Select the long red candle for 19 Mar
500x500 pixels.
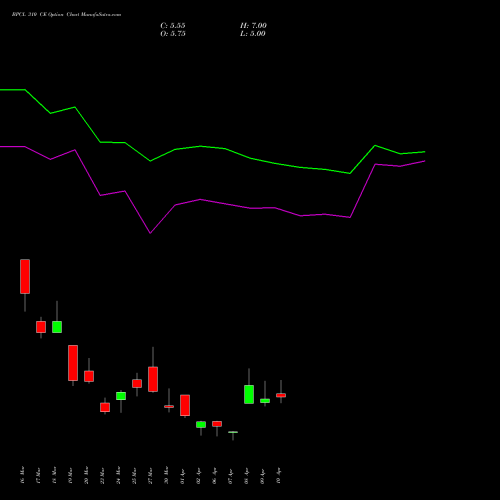pos(73,363)
